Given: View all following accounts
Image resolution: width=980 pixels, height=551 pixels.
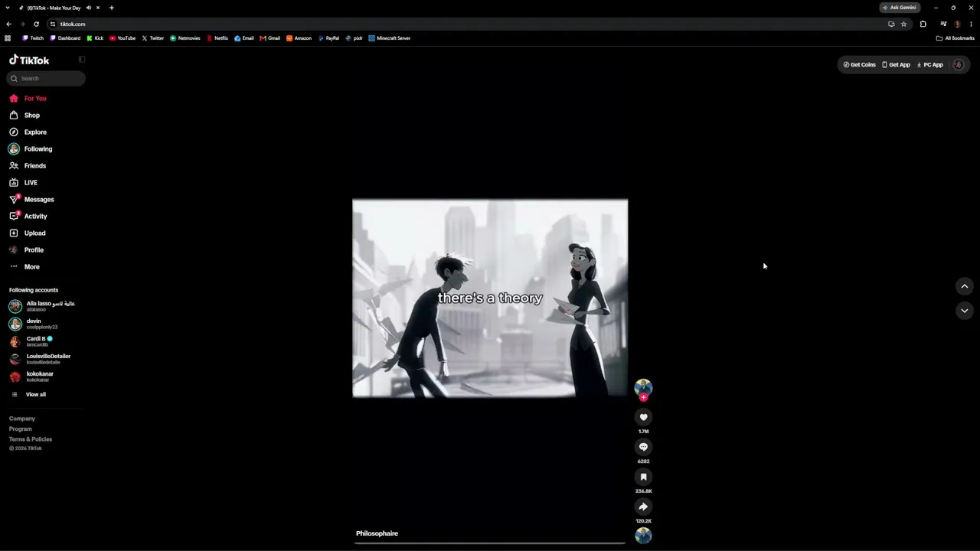Looking at the screenshot, I should point(28,395).
